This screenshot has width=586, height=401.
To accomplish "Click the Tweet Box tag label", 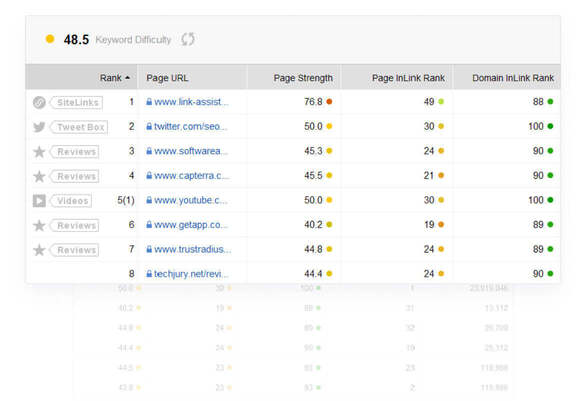I will click(79, 127).
